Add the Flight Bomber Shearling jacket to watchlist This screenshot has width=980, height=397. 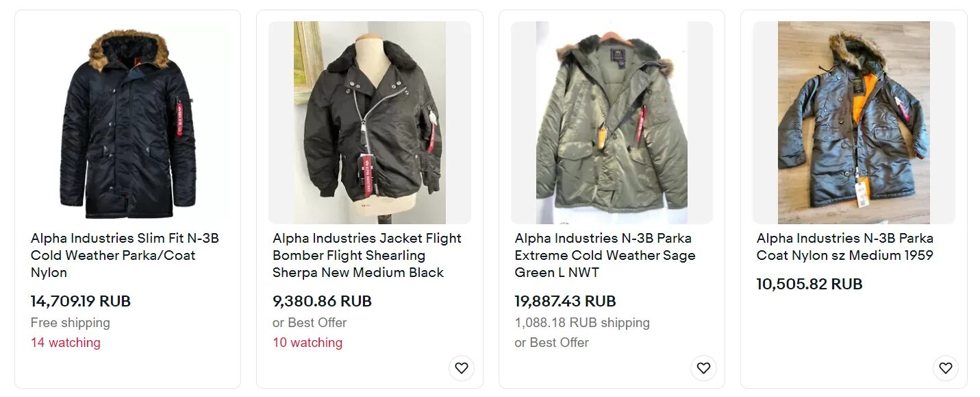point(462,368)
